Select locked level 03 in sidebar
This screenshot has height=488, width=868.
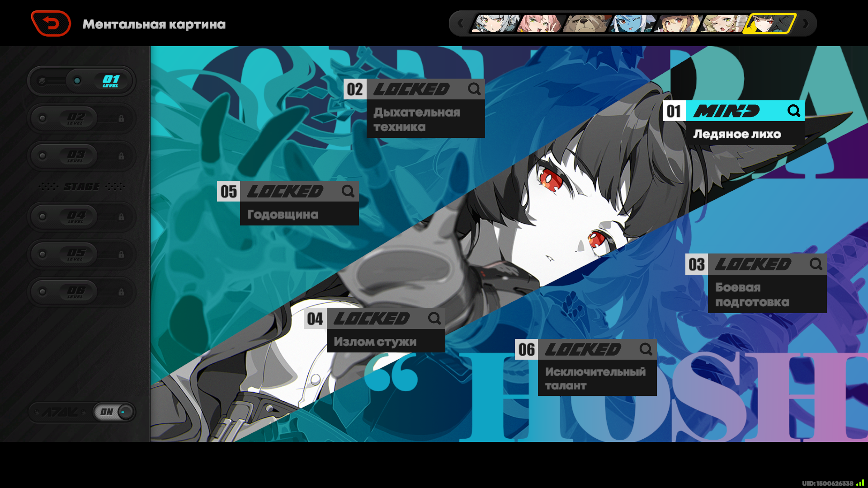coord(82,156)
